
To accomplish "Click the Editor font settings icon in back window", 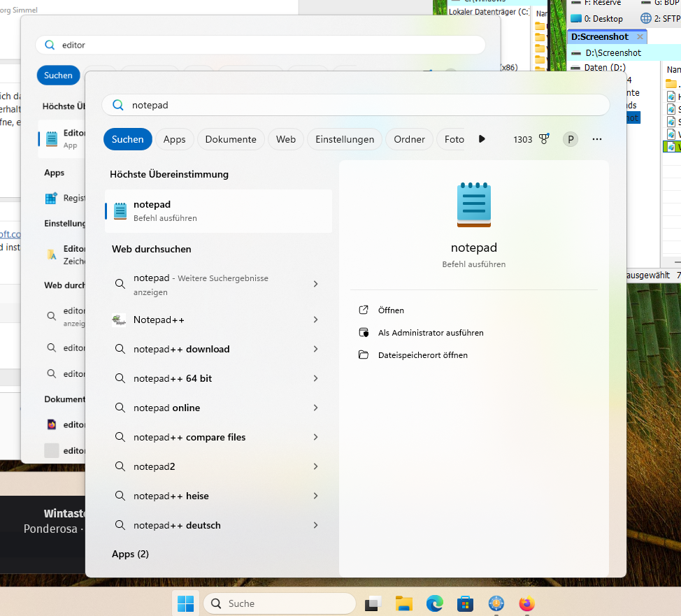I will pyautogui.click(x=52, y=255).
